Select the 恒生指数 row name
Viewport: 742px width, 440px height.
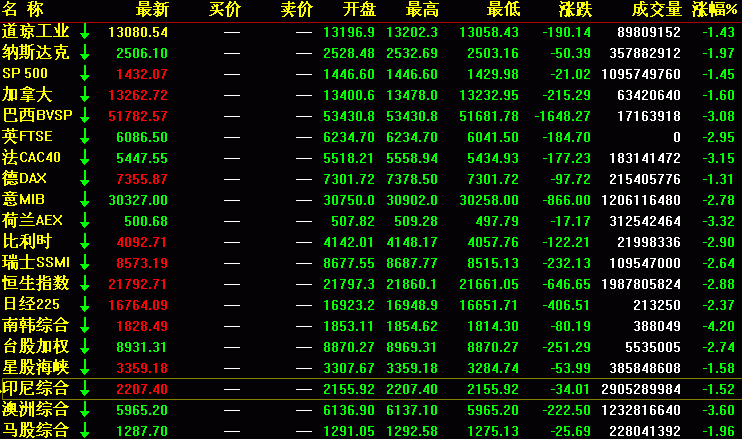tap(36, 283)
